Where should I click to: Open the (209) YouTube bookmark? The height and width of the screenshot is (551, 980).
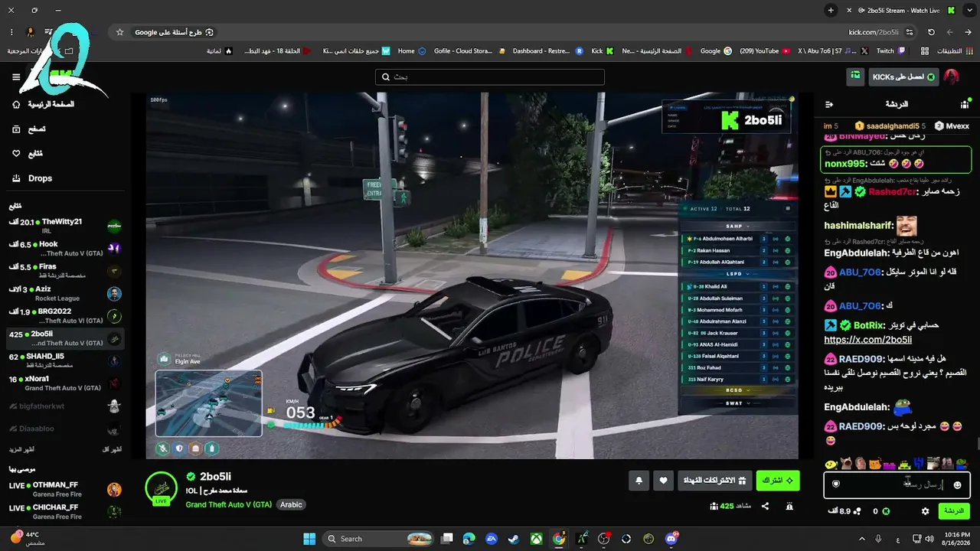click(x=765, y=51)
